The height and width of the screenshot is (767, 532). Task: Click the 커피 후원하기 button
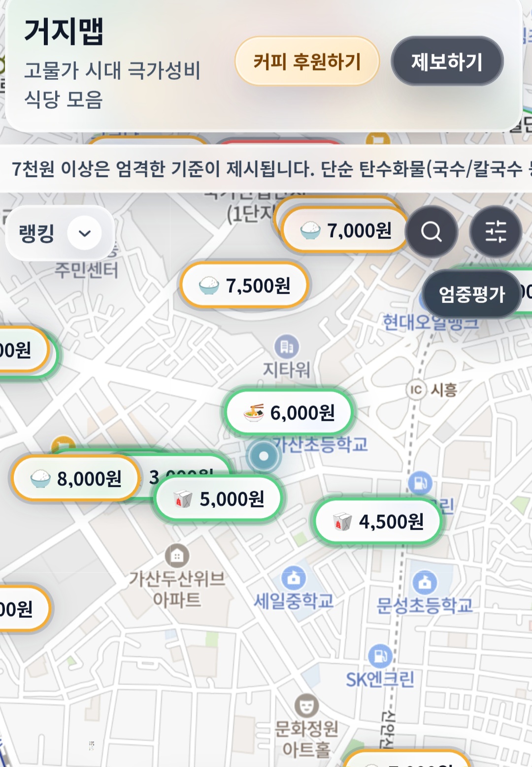[x=307, y=61]
